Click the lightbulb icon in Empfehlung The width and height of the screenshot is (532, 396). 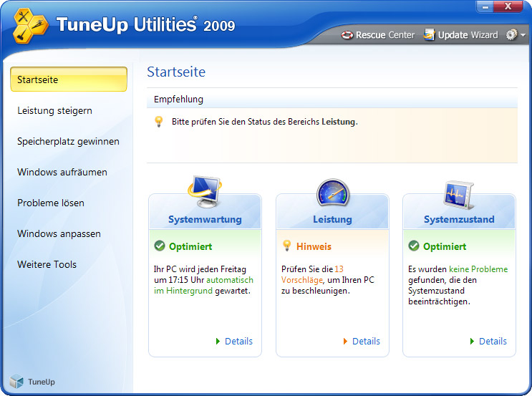(158, 122)
